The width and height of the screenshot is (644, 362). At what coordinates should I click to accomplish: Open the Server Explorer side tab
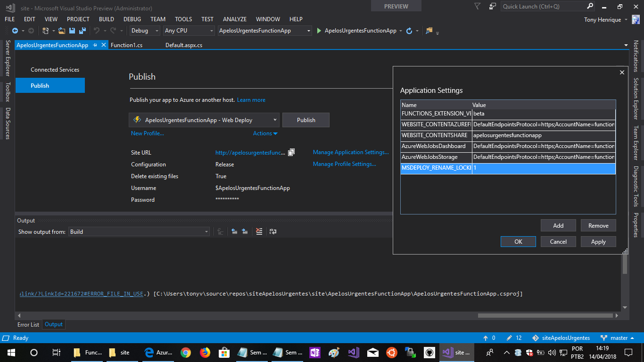7,58
